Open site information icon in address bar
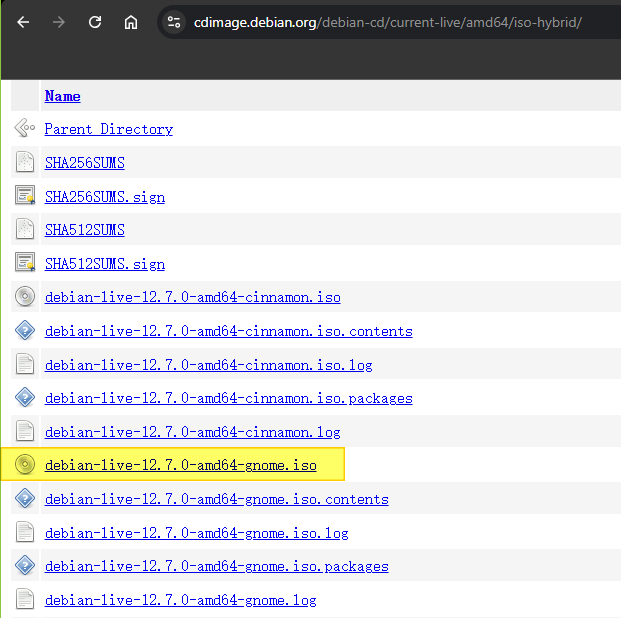 pyautogui.click(x=173, y=22)
